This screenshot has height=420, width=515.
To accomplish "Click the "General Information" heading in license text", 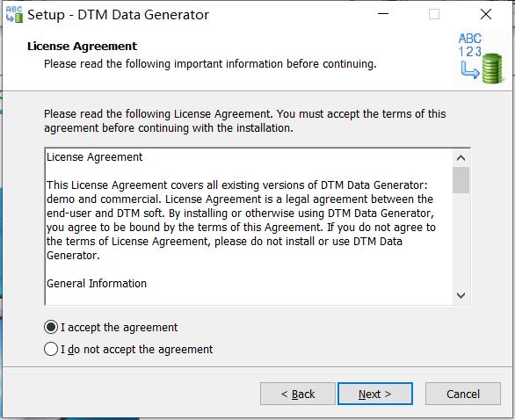I will pos(97,284).
